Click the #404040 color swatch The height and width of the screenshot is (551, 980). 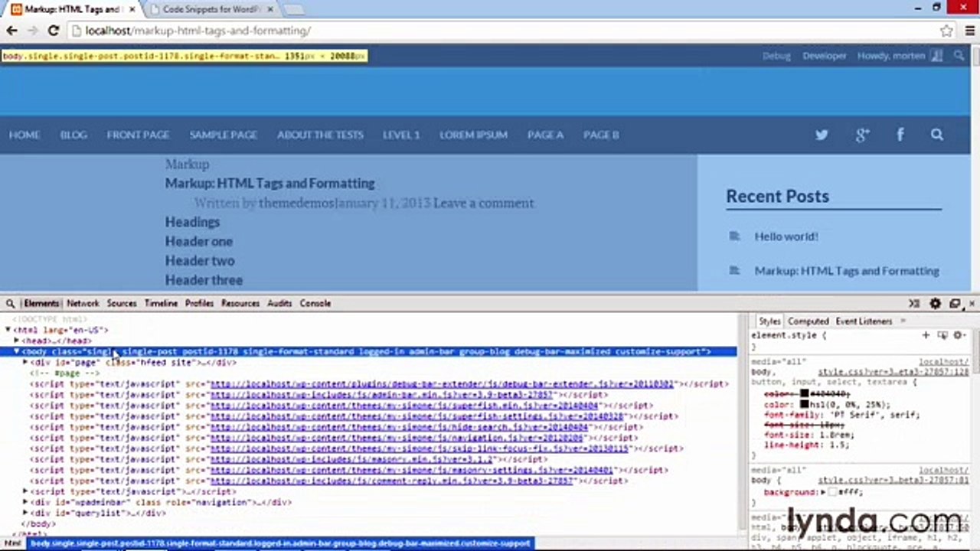click(804, 393)
